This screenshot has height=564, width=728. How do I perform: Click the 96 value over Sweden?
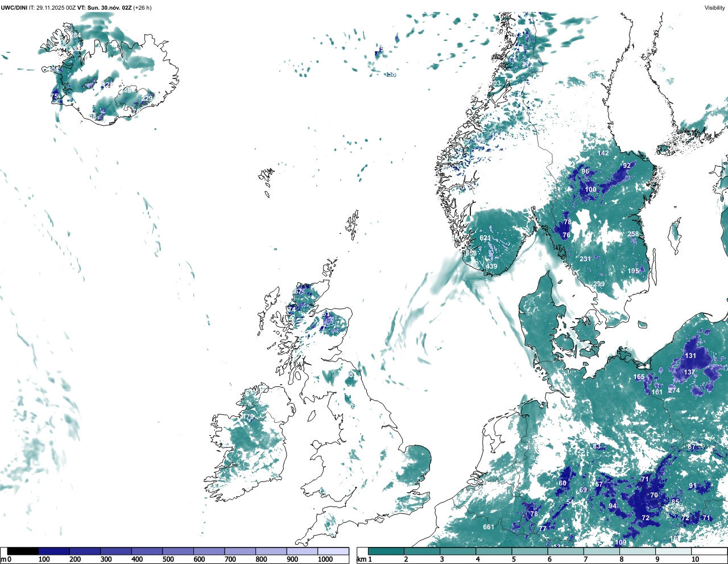pos(585,171)
